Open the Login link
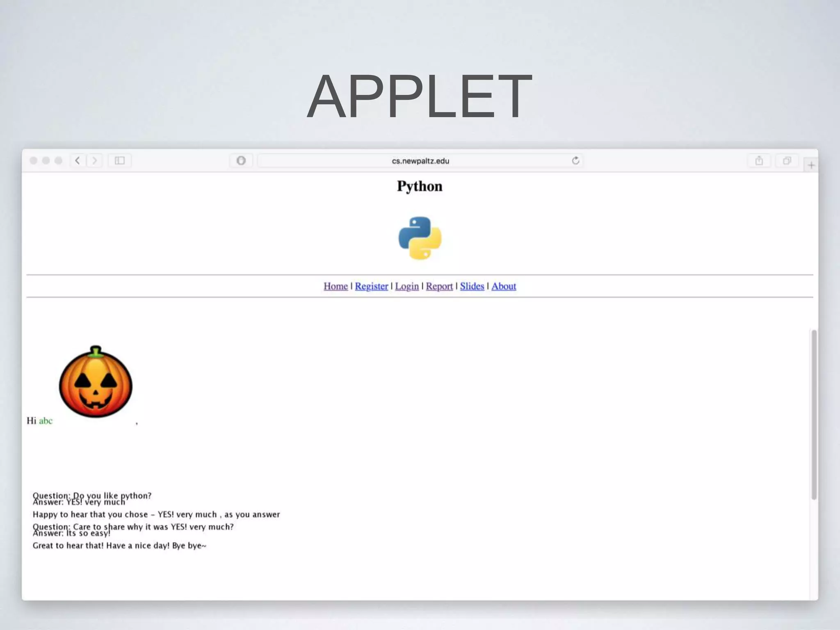 407,286
